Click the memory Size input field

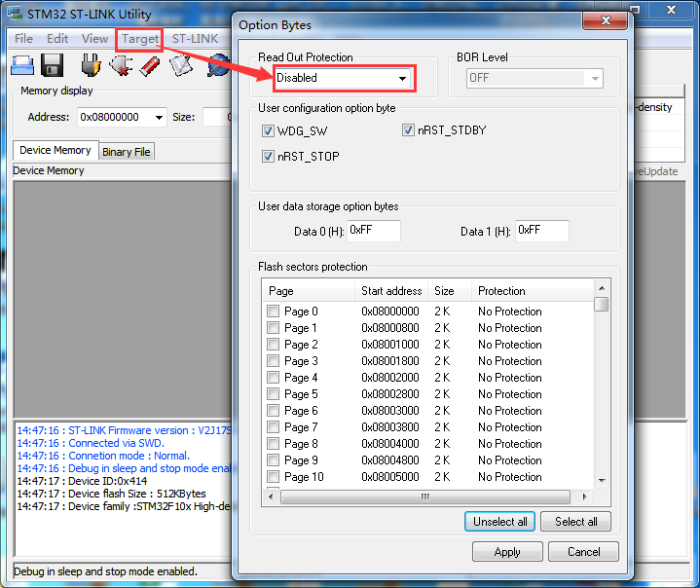point(217,118)
